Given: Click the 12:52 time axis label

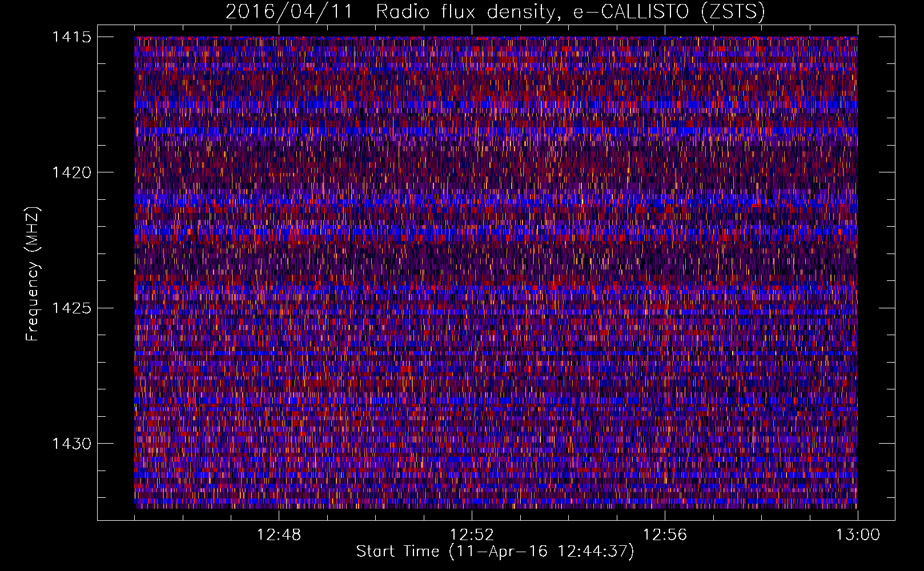Looking at the screenshot, I should click(472, 535).
